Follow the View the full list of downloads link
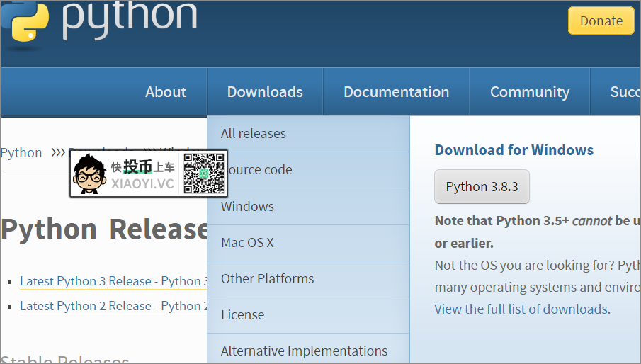This screenshot has height=364, width=641. click(x=521, y=309)
